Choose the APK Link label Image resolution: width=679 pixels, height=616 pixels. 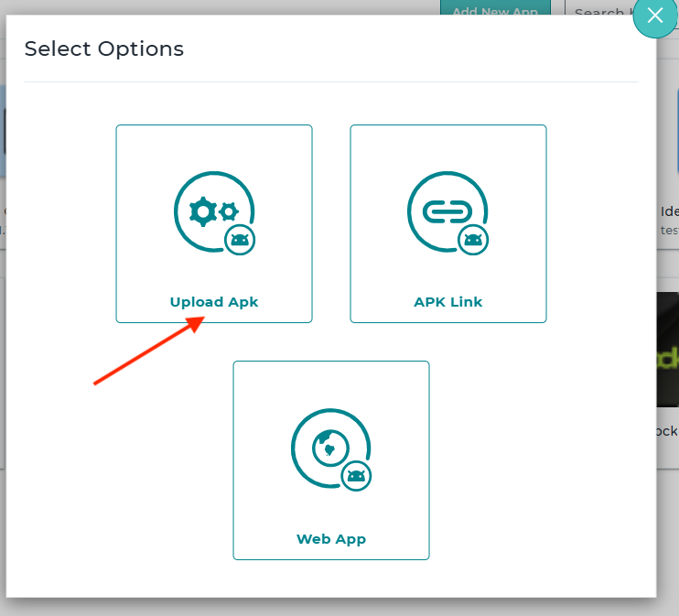447,302
